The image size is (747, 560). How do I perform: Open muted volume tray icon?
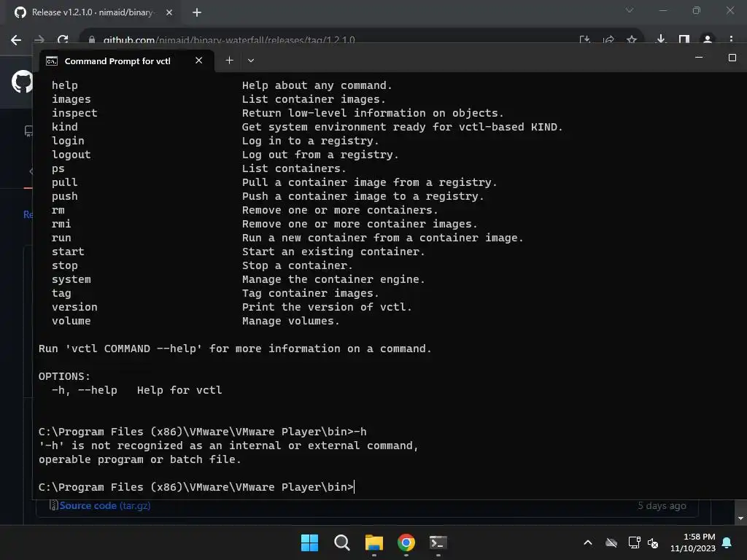[653, 542]
